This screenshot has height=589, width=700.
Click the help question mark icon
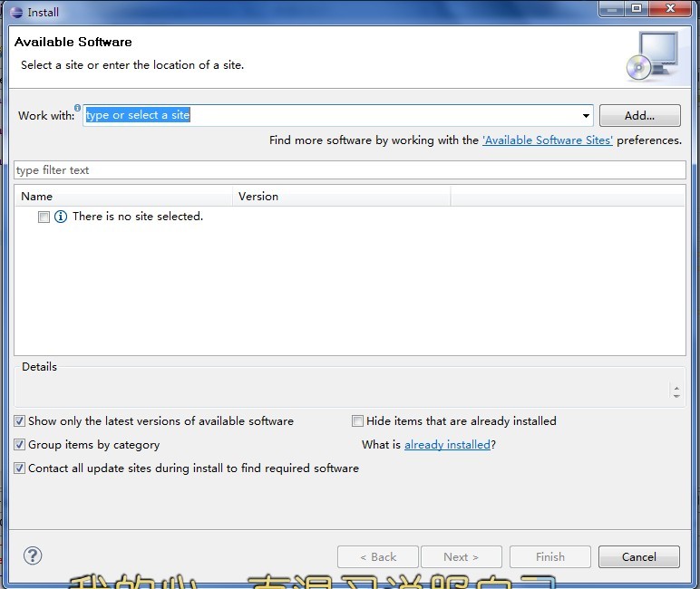[x=33, y=556]
